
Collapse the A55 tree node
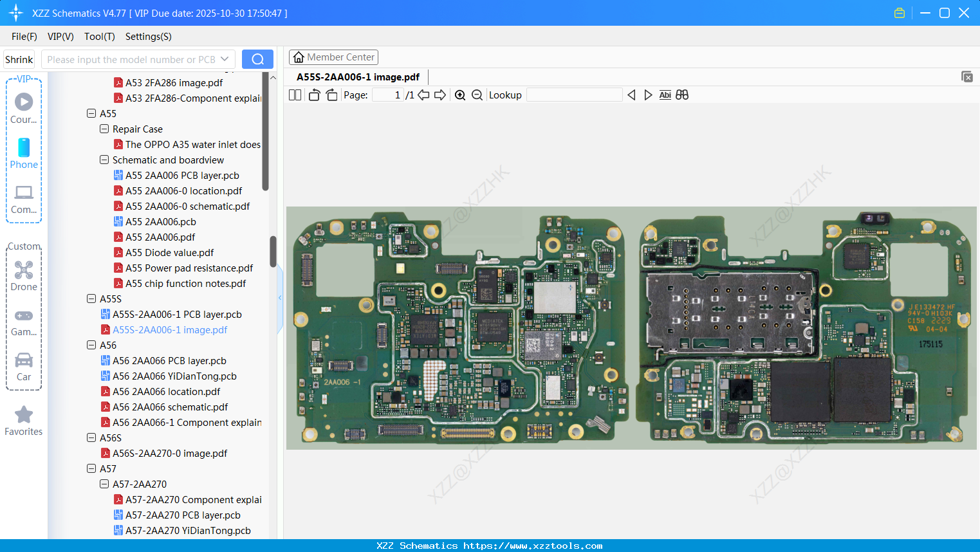click(x=91, y=113)
